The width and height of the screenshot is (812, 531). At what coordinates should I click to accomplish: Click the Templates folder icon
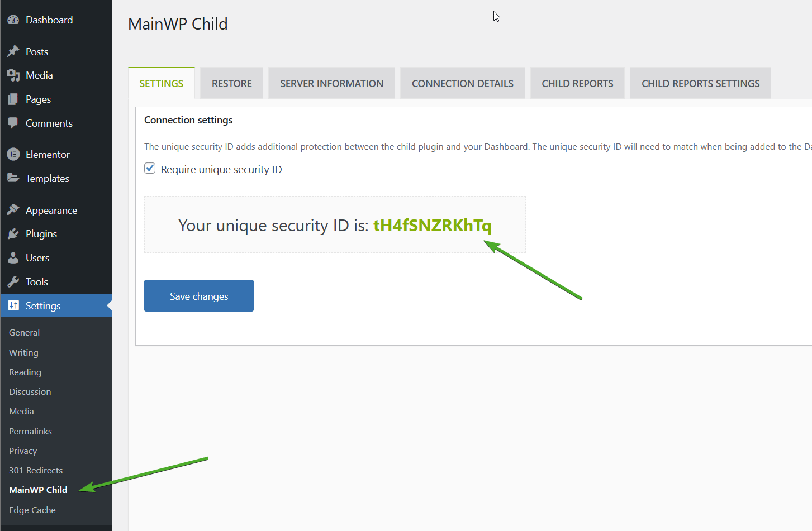click(13, 178)
